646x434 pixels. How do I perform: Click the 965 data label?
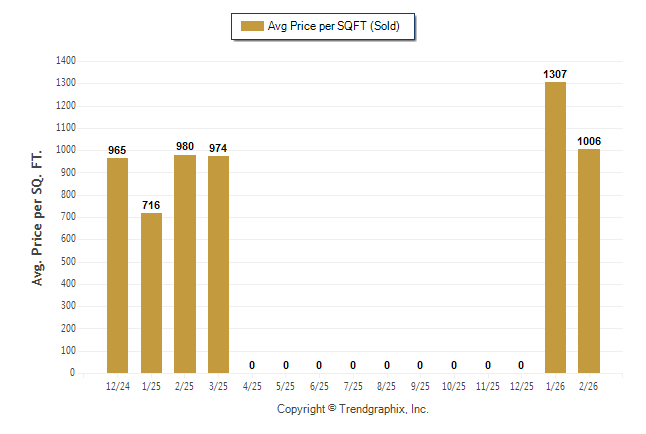pos(118,150)
